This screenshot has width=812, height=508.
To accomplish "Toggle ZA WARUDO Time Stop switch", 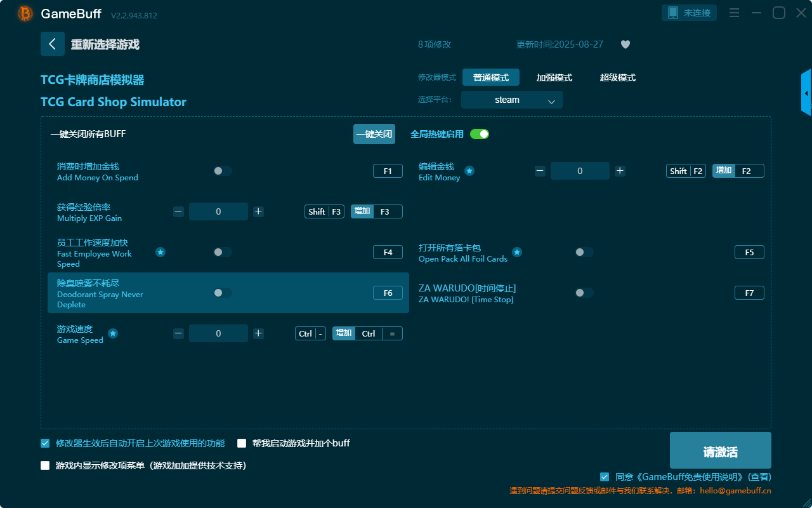I will pyautogui.click(x=584, y=293).
